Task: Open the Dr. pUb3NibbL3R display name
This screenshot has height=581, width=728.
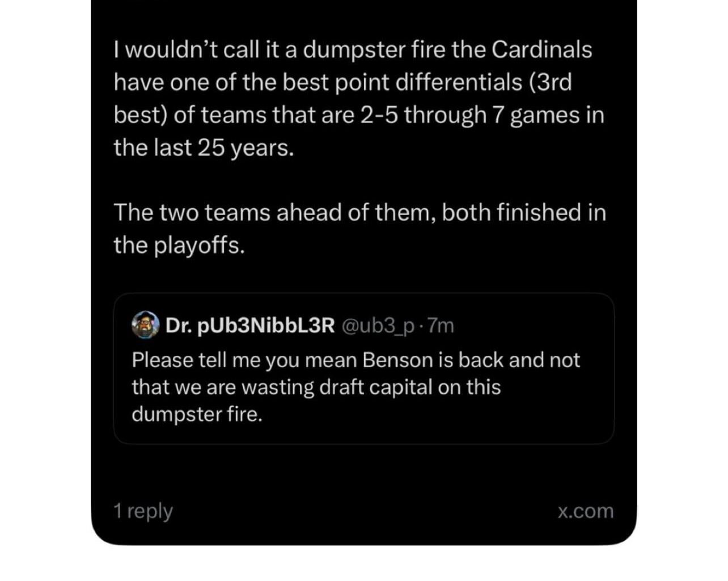Action: tap(250, 326)
